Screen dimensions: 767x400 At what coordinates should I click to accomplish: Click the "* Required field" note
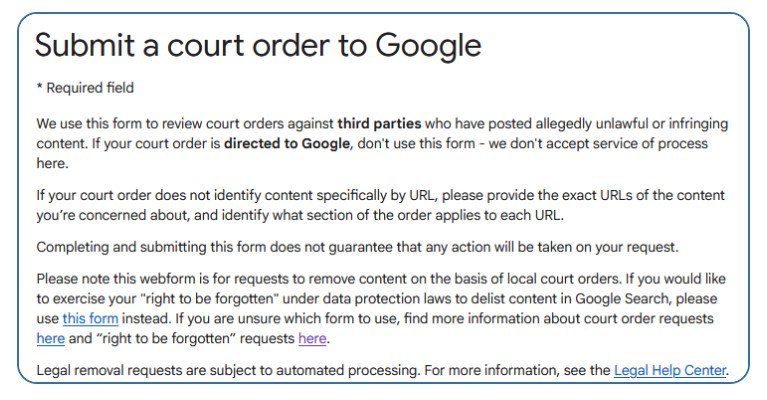click(x=85, y=88)
